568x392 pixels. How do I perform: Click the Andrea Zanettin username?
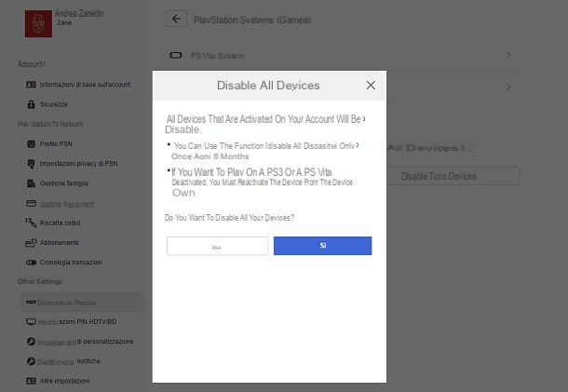click(x=79, y=14)
